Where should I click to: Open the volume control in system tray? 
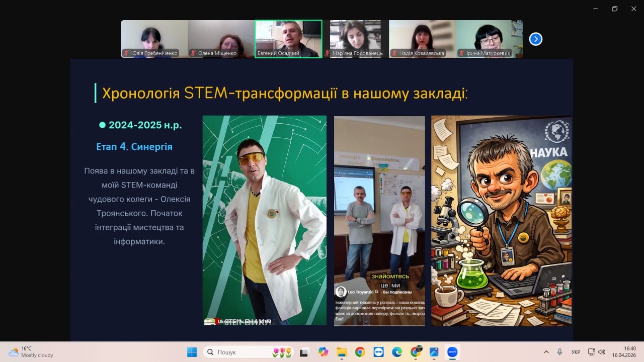602,352
